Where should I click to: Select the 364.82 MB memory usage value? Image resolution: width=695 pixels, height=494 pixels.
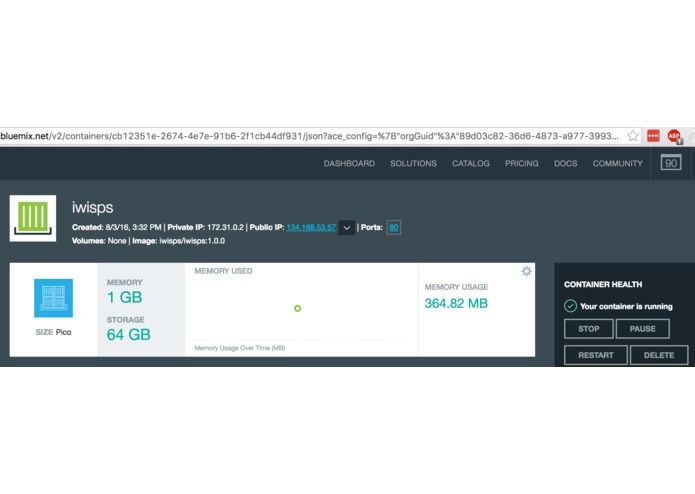[456, 303]
